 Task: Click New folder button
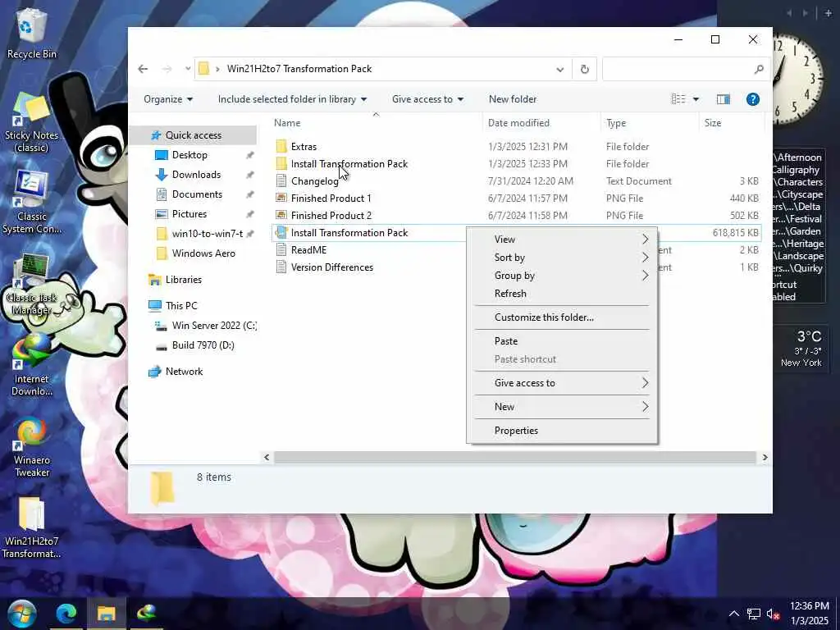513,99
